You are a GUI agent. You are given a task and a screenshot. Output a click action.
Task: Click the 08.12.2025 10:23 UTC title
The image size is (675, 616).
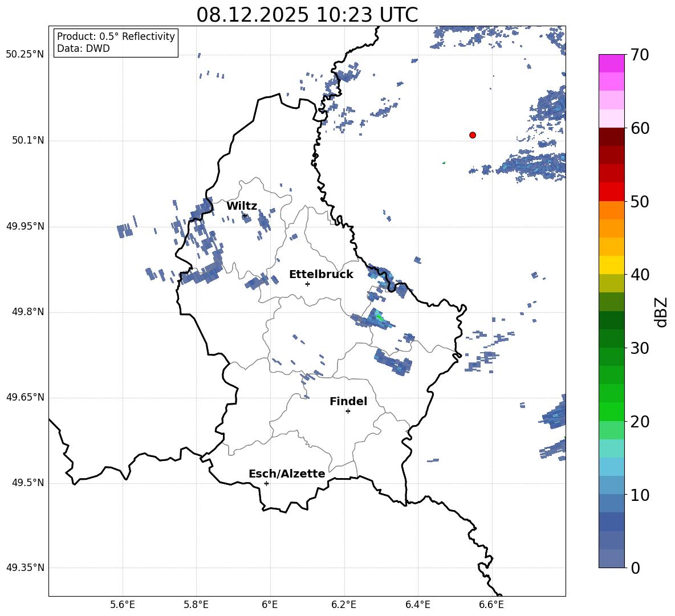click(x=307, y=15)
